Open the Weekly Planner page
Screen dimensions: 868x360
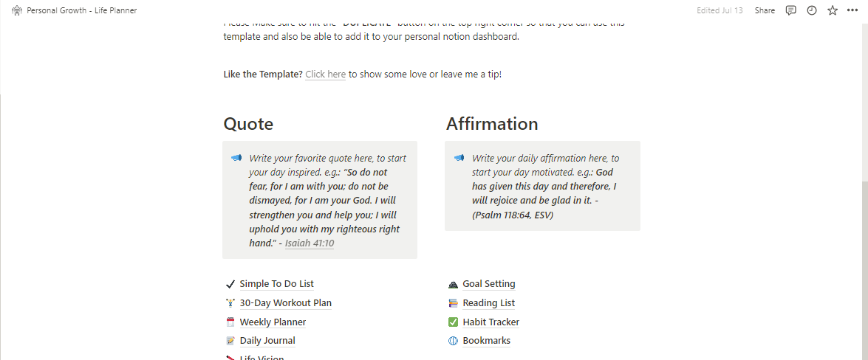coord(273,322)
